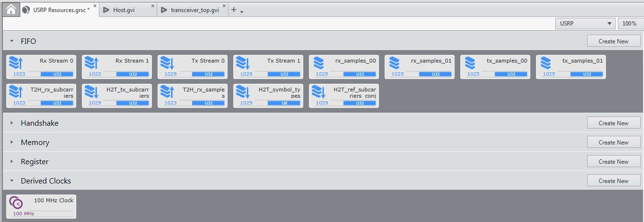
Task: Collapse the FIFO section
Action: pos(12,41)
